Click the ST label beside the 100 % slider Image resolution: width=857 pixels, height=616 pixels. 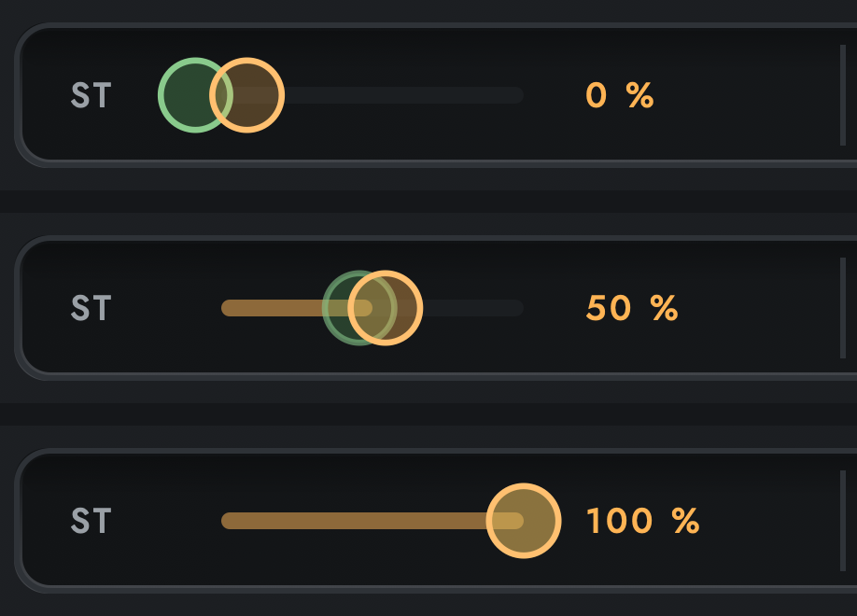pyautogui.click(x=91, y=521)
